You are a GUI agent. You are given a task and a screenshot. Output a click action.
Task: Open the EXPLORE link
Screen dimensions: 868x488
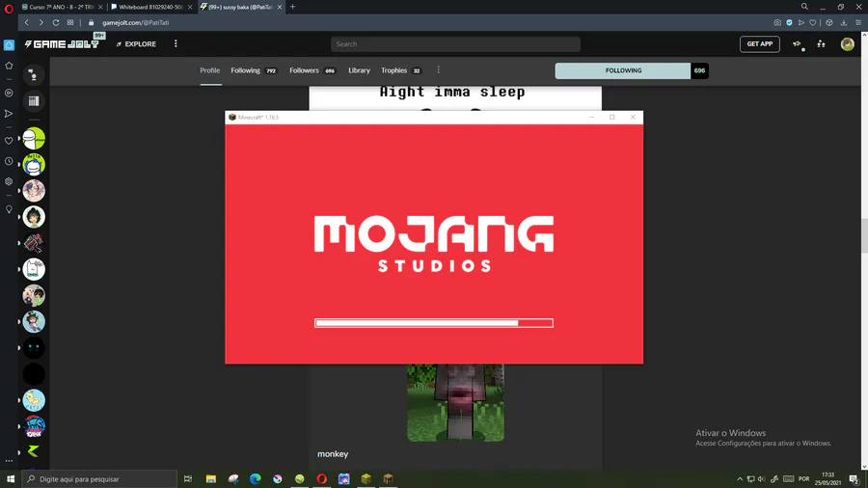coord(136,44)
